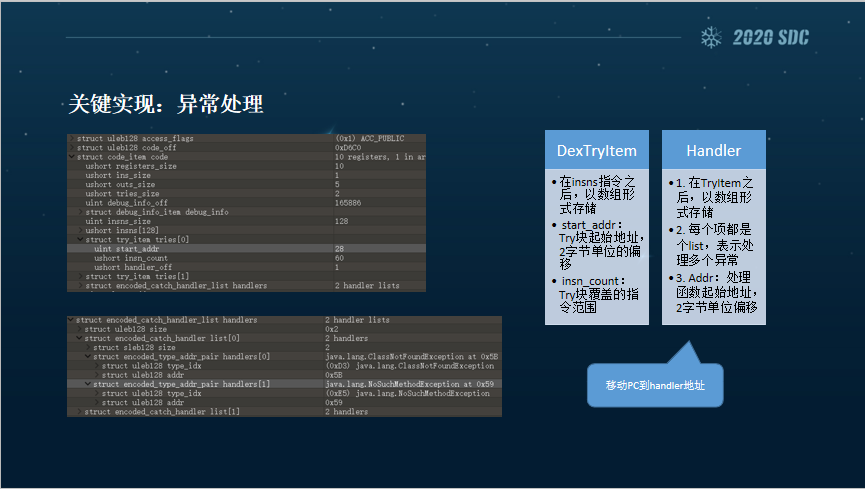Click the 2020 SDC logo text
This screenshot has height=489, width=865.
click(x=770, y=38)
